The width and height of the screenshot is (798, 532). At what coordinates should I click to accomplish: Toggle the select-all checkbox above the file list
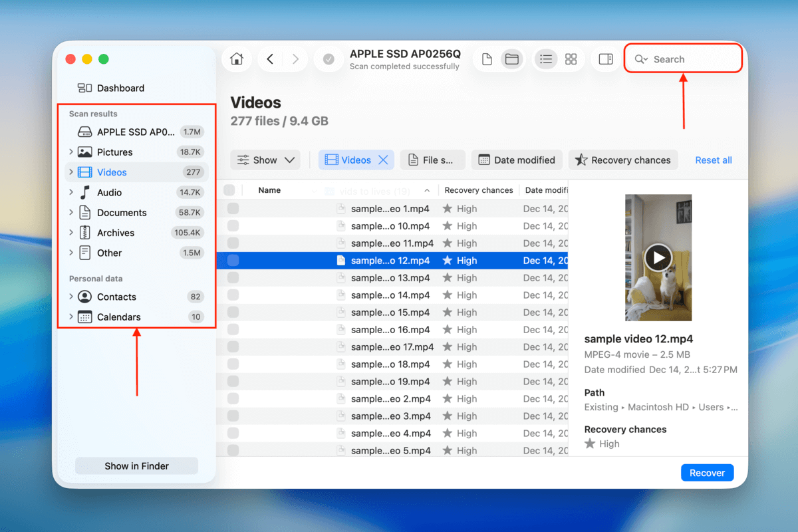232,190
